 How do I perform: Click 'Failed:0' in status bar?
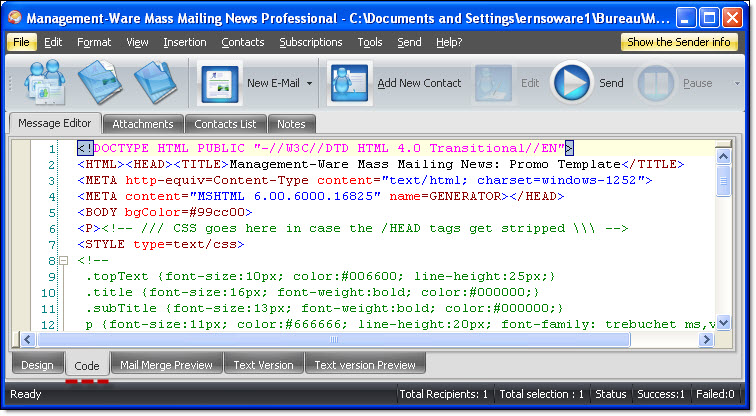(715, 394)
